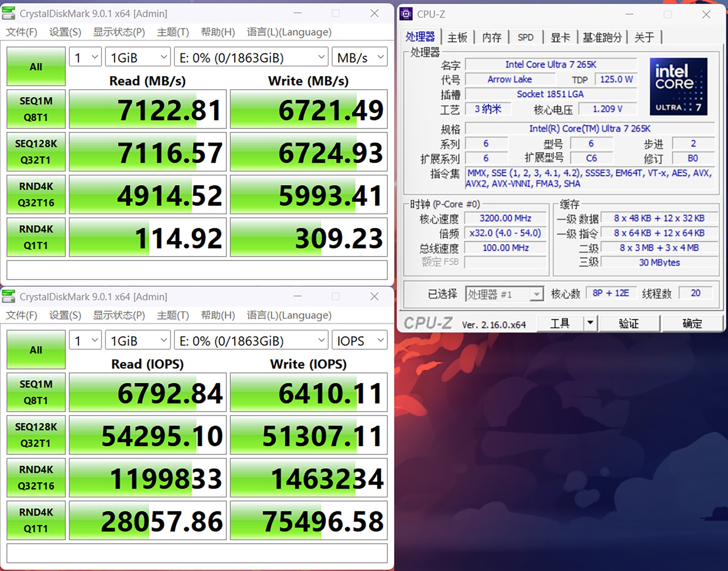Open the IOPS unit dropdown in lower window
Image resolution: width=728 pixels, height=571 pixels.
click(x=360, y=340)
